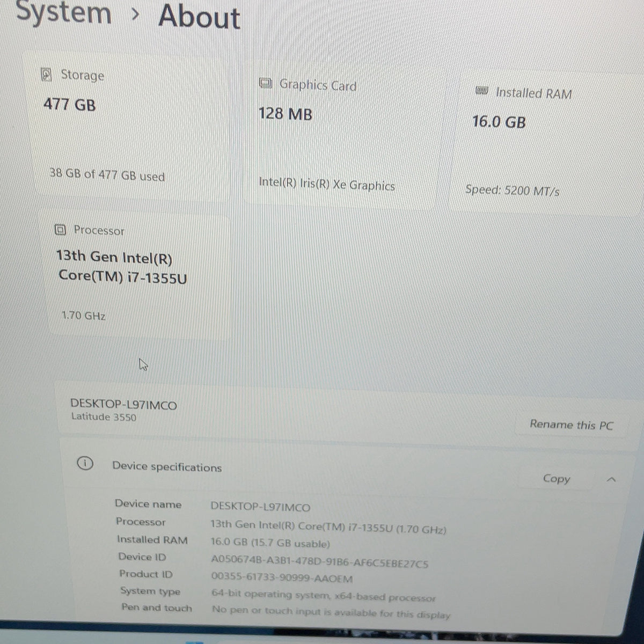The height and width of the screenshot is (644, 644).
Task: Select 13th Gen Intel(R) Core(TM) i7-1355U card text
Action: pos(121,267)
